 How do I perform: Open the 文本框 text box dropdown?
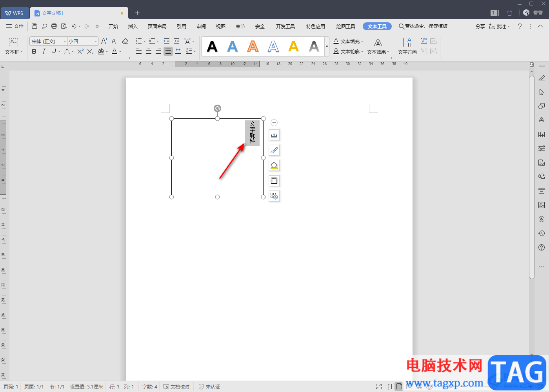pyautogui.click(x=14, y=46)
